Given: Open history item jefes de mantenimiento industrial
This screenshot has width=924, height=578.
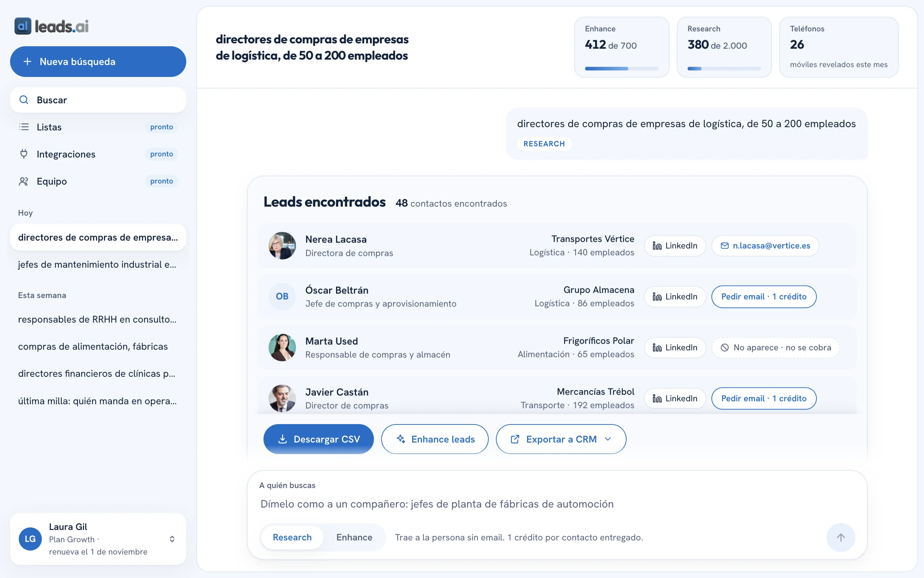Looking at the screenshot, I should coord(98,264).
